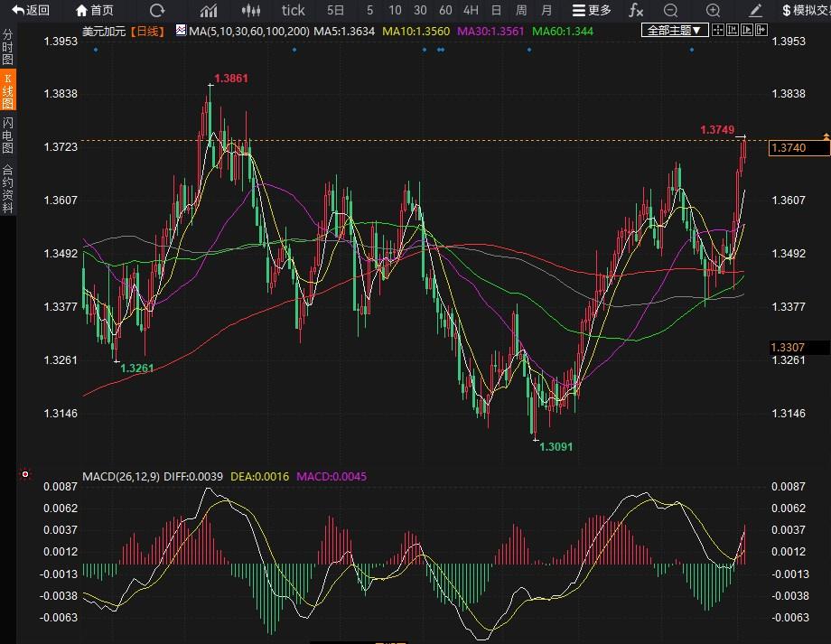Activate the pencil drawing tool
The image size is (831, 644).
(755, 10)
